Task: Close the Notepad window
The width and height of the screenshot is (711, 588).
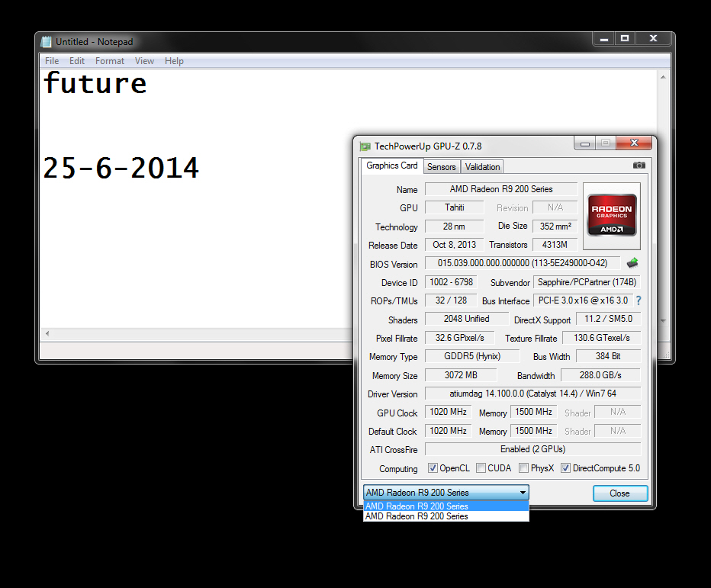Action: tap(654, 39)
